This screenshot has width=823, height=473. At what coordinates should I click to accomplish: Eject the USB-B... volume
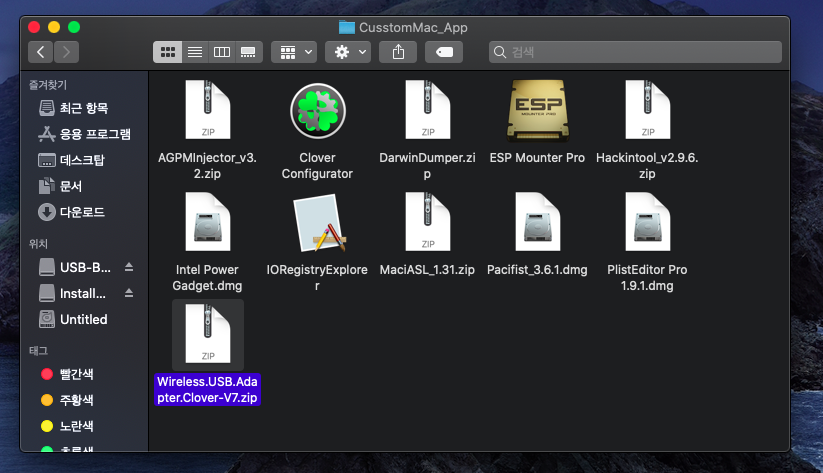(x=129, y=267)
